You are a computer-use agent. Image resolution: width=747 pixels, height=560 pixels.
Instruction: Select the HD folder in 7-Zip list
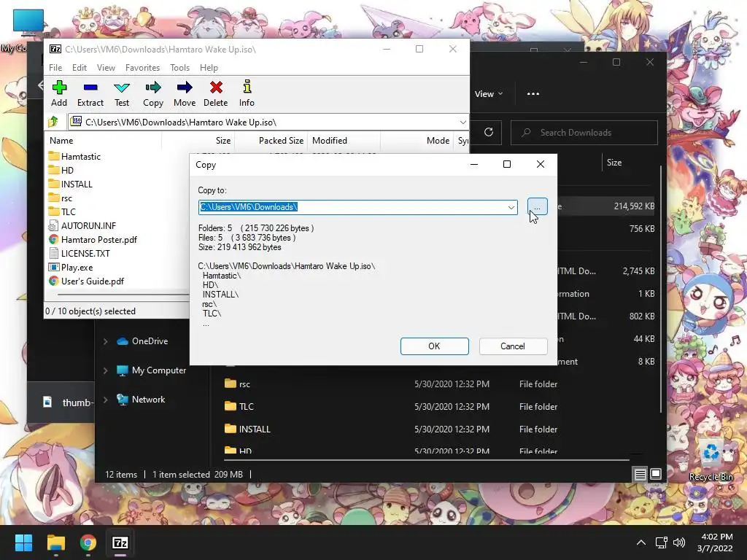[x=61, y=170]
